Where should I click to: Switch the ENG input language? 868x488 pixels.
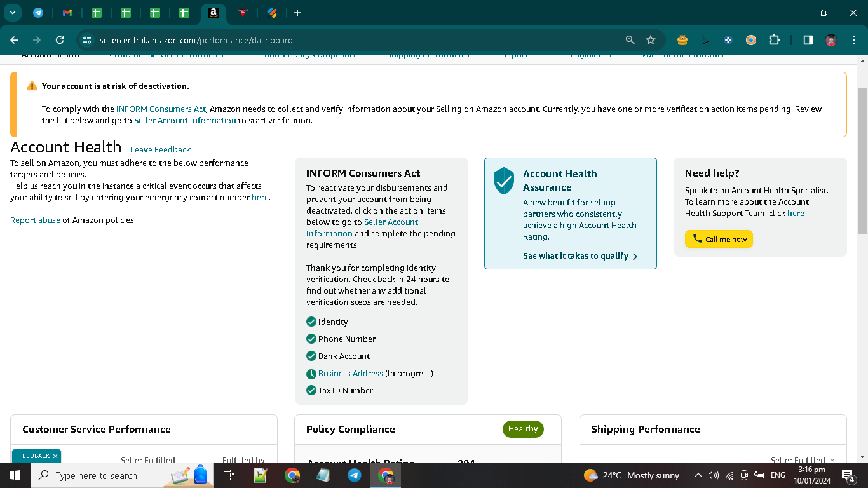[778, 475]
